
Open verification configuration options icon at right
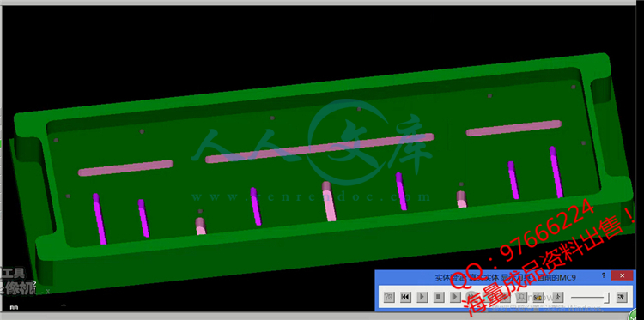tap(622, 297)
